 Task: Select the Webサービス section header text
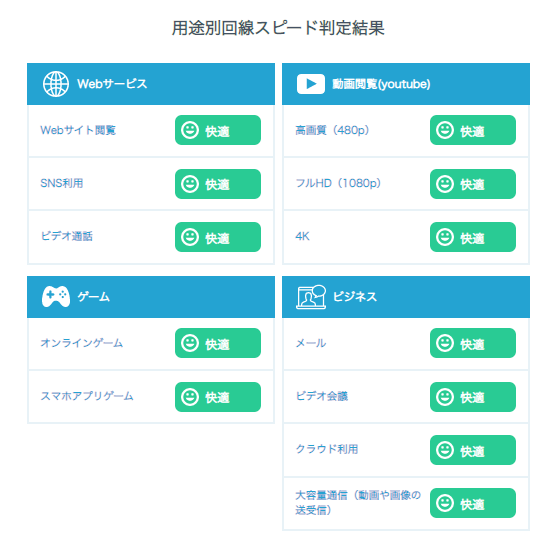pyautogui.click(x=112, y=84)
